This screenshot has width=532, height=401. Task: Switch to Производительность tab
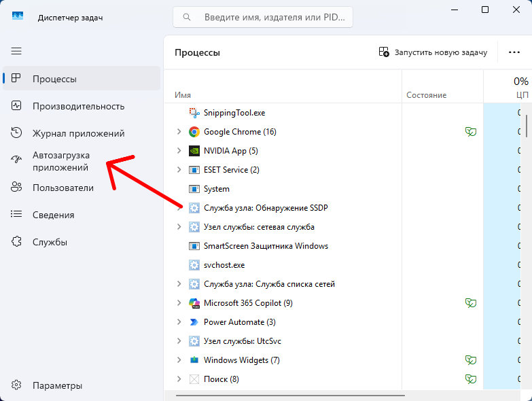click(82, 105)
